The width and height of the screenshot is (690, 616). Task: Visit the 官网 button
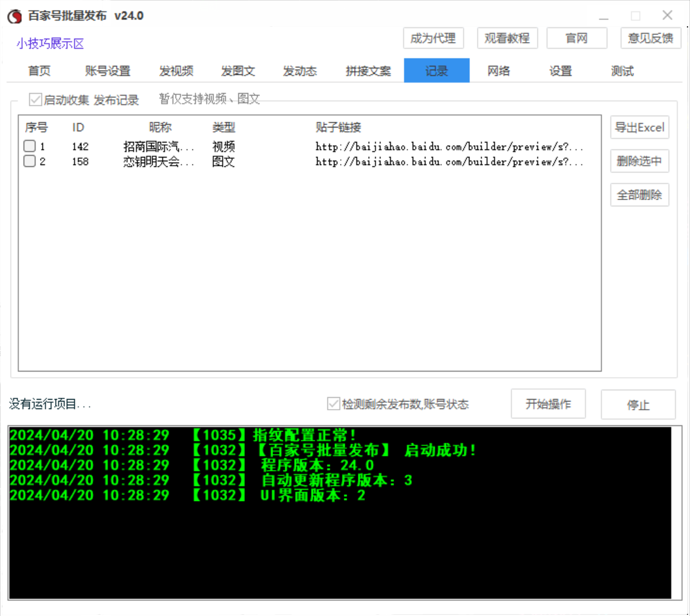(576, 38)
